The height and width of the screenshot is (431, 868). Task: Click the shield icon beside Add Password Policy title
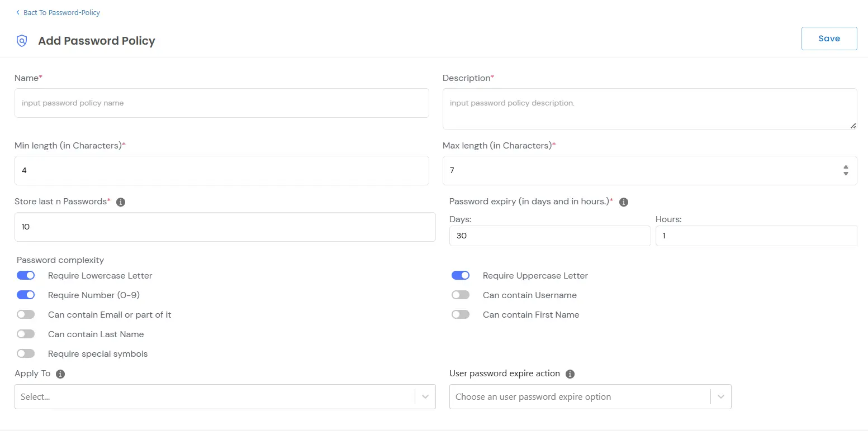coord(22,40)
